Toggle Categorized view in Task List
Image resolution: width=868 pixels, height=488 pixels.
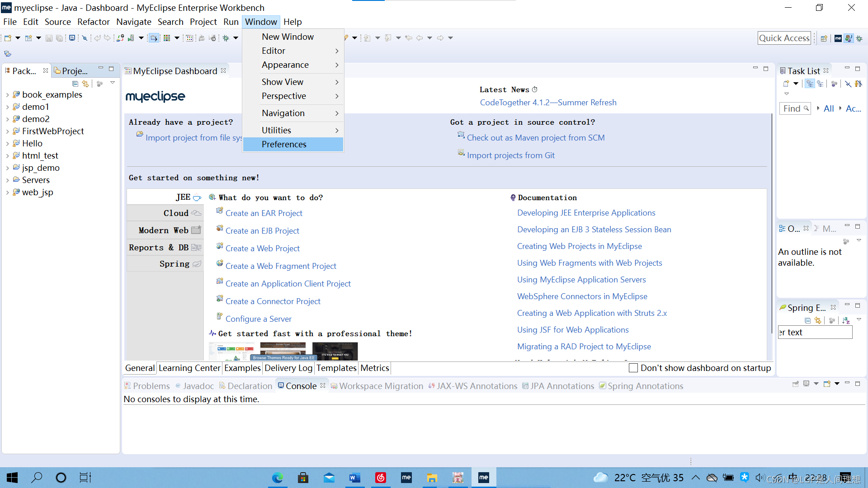point(810,84)
